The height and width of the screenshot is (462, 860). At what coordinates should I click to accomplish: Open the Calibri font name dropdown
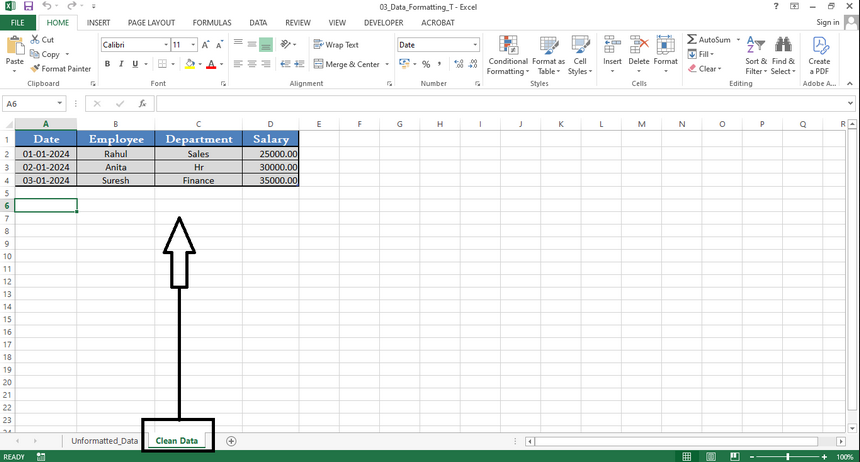[x=162, y=45]
